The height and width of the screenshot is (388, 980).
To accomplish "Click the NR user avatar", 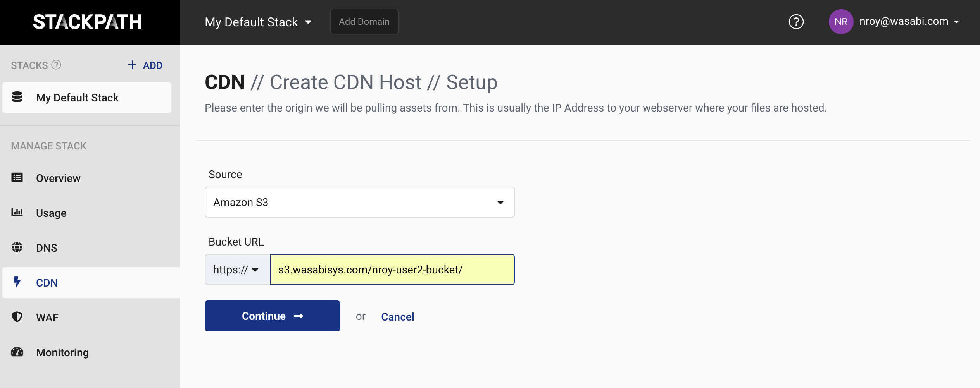I will tap(841, 22).
